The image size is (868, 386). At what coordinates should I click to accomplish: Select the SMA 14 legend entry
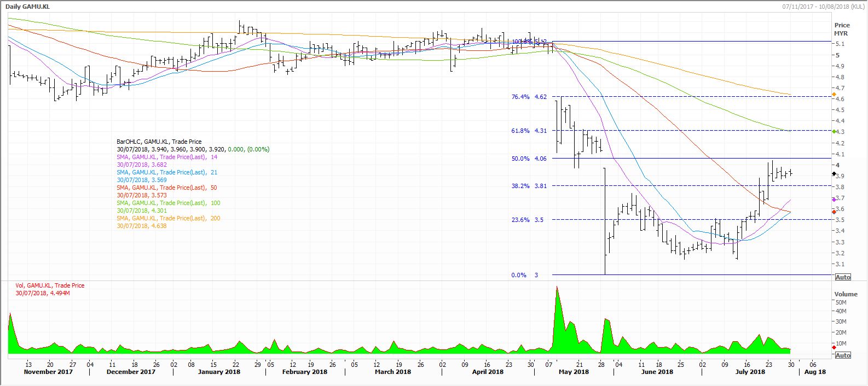click(x=161, y=157)
